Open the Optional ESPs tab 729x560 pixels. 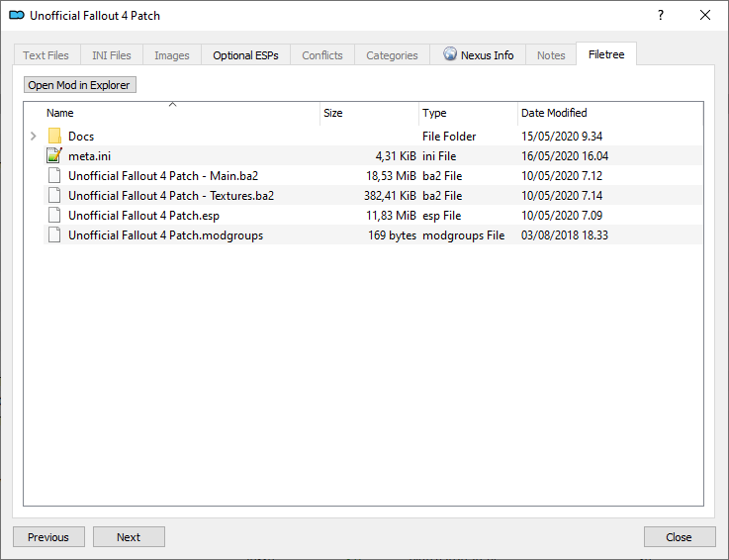245,55
